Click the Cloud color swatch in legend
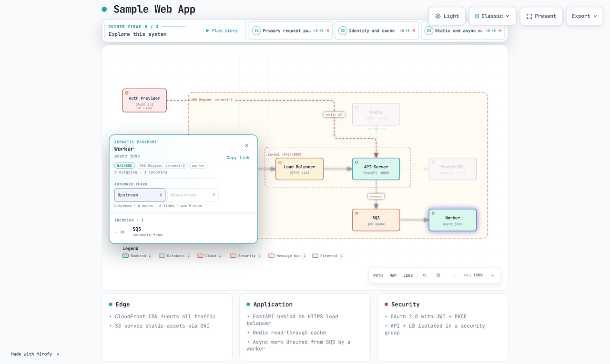The height and width of the screenshot is (364, 610). [200, 256]
